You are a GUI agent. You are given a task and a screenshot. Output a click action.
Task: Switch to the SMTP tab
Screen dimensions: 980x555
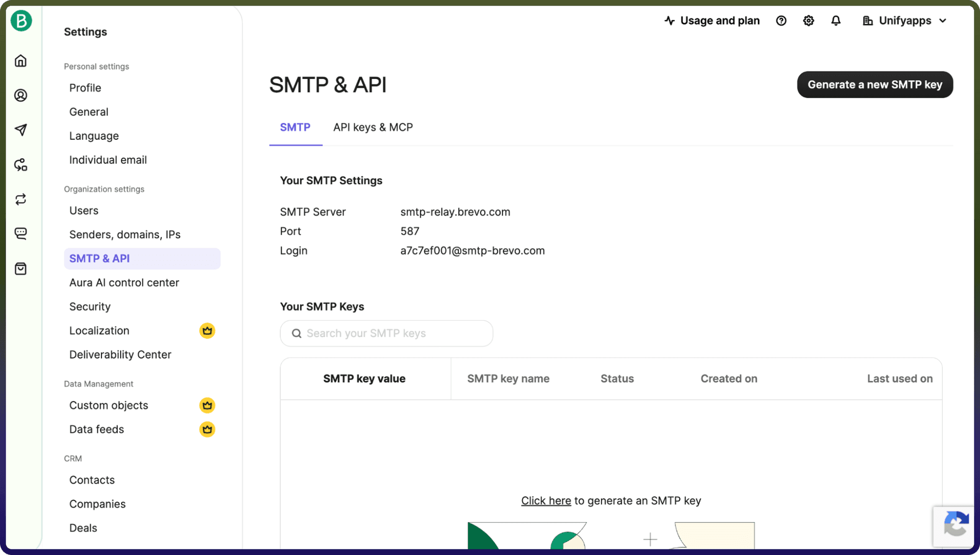click(295, 128)
